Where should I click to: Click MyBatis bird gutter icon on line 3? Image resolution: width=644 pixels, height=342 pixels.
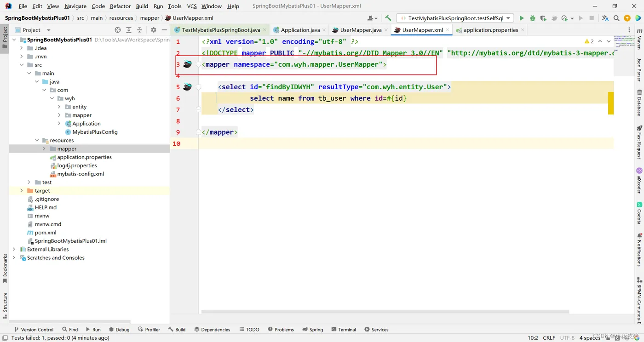[x=187, y=64]
